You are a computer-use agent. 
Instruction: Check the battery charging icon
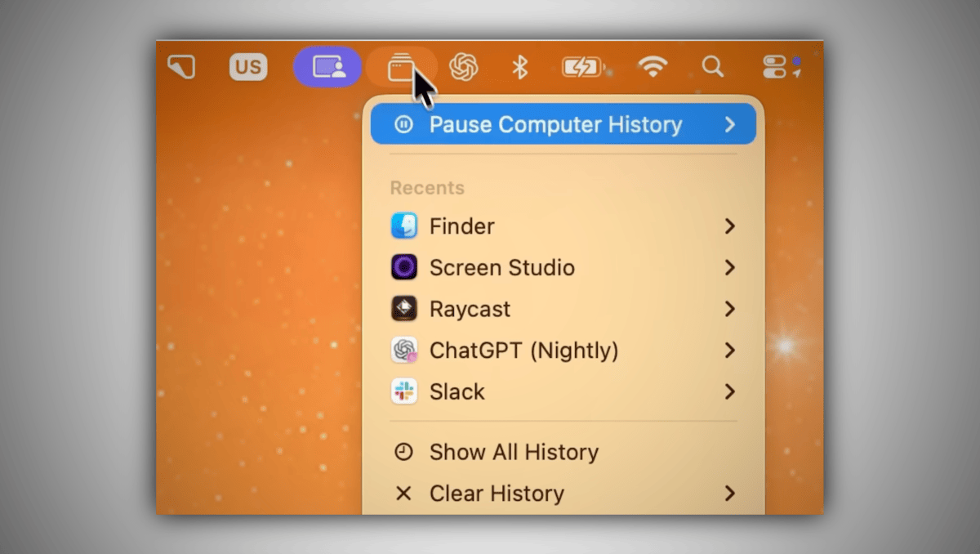point(581,67)
